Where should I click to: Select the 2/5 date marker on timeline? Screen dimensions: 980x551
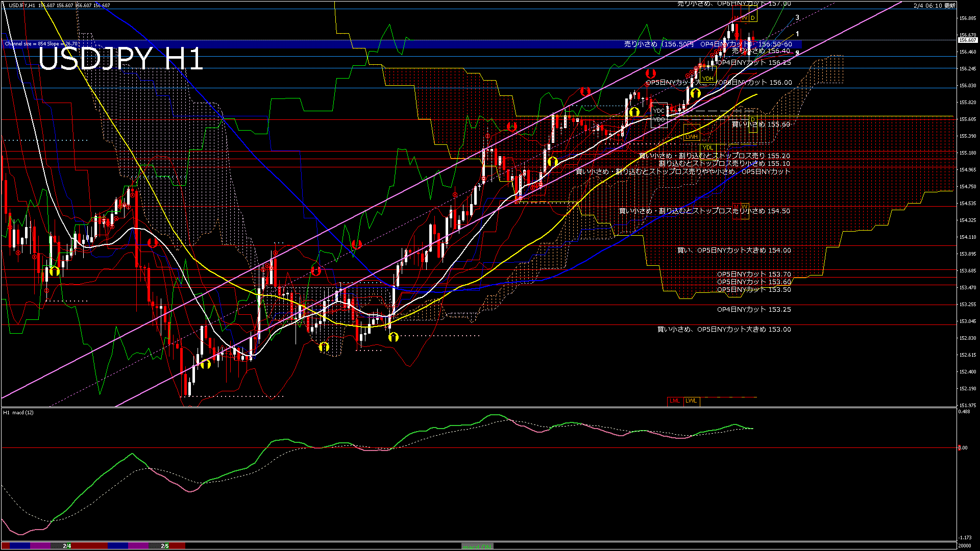click(x=165, y=546)
